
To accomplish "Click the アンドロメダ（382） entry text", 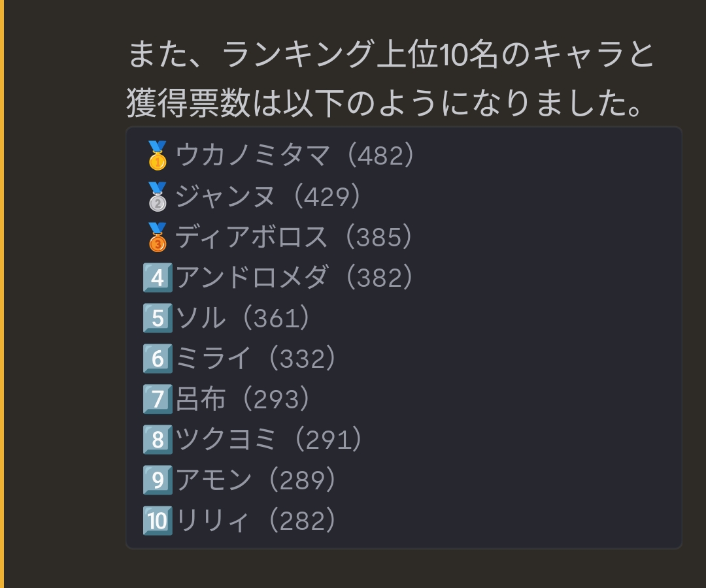I will 295,278.
